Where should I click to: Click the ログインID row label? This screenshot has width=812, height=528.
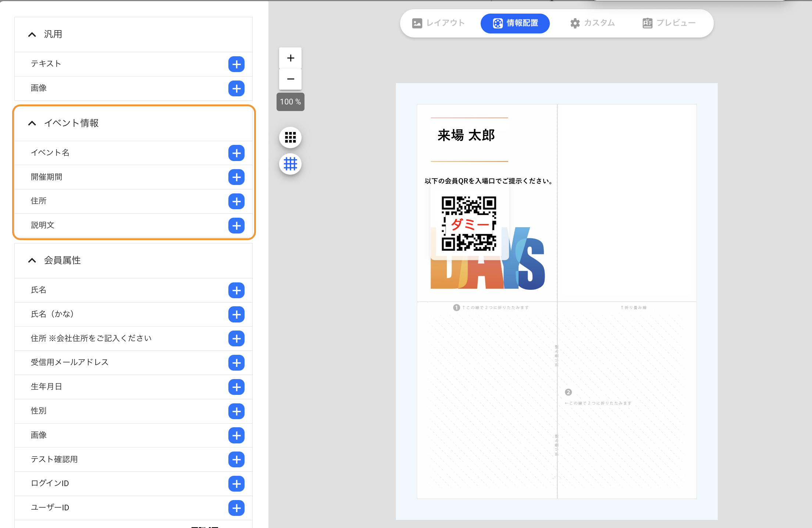coord(50,483)
